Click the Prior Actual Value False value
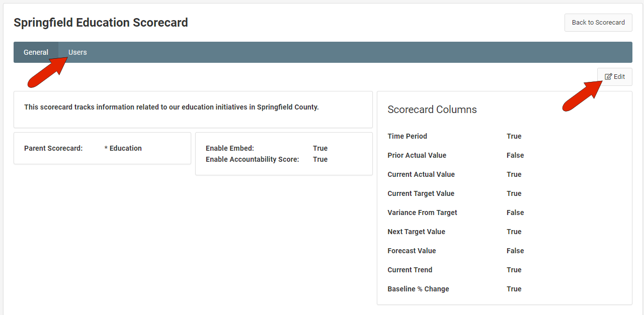This screenshot has height=315, width=644. (x=515, y=155)
